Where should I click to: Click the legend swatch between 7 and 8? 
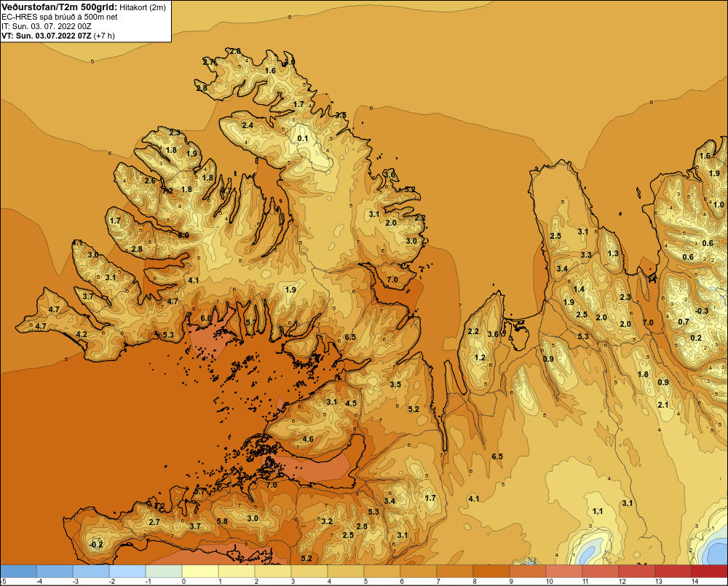click(x=455, y=571)
